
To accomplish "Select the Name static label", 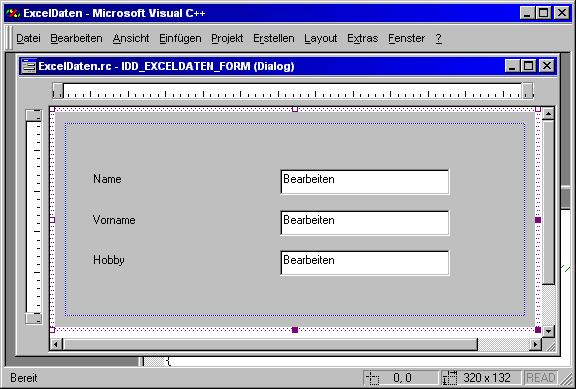I will (107, 179).
